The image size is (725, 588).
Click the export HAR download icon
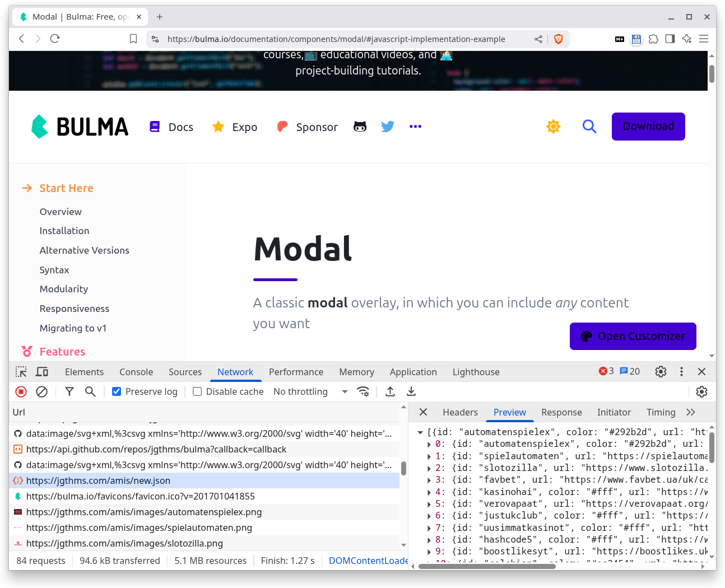click(x=411, y=391)
